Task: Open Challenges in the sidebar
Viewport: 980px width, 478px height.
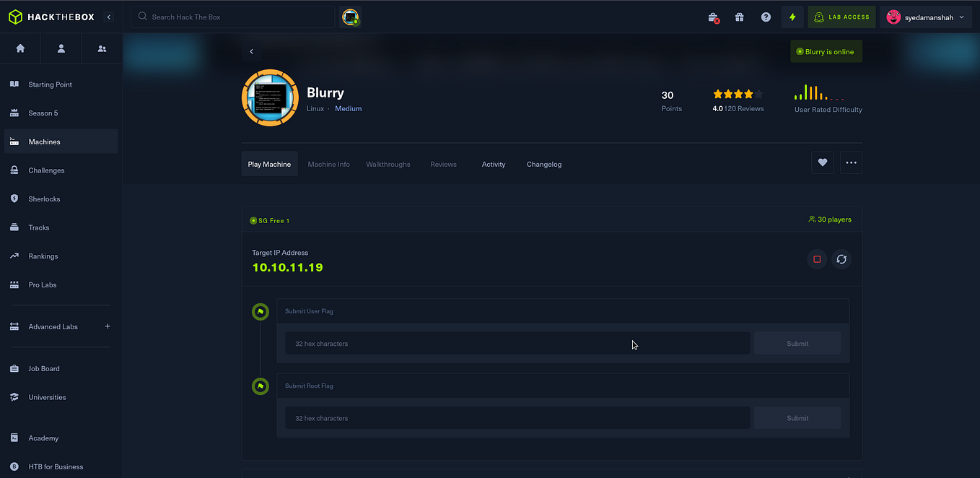Action: coord(61,170)
